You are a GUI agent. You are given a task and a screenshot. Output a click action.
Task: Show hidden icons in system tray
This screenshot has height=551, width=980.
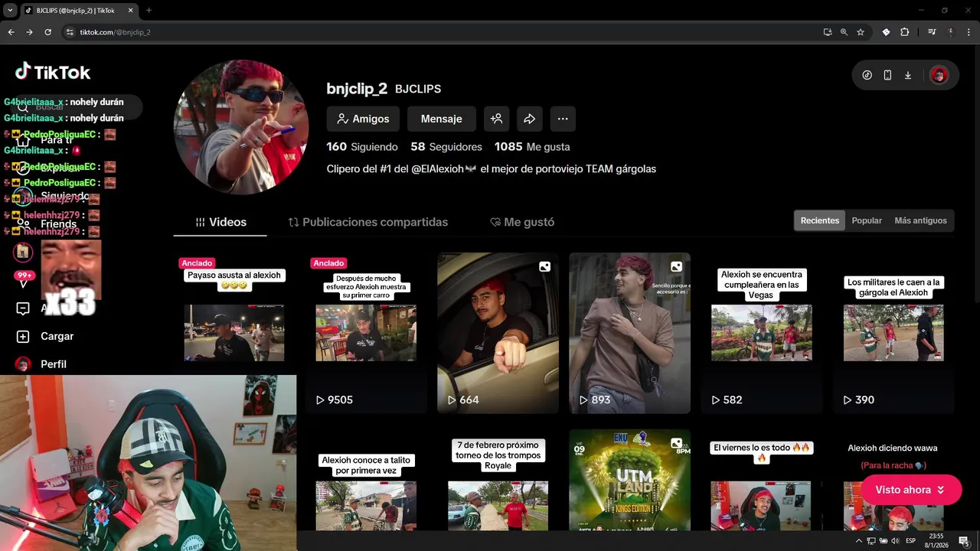coord(858,541)
